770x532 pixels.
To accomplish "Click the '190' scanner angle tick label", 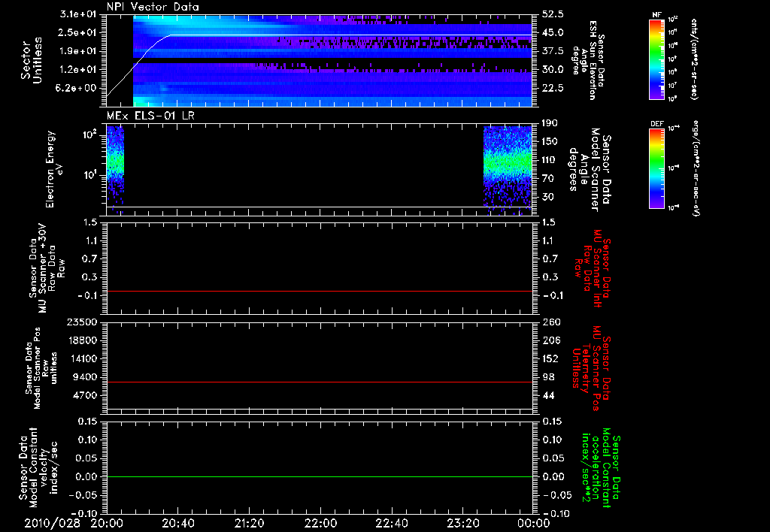I will click(x=550, y=123).
